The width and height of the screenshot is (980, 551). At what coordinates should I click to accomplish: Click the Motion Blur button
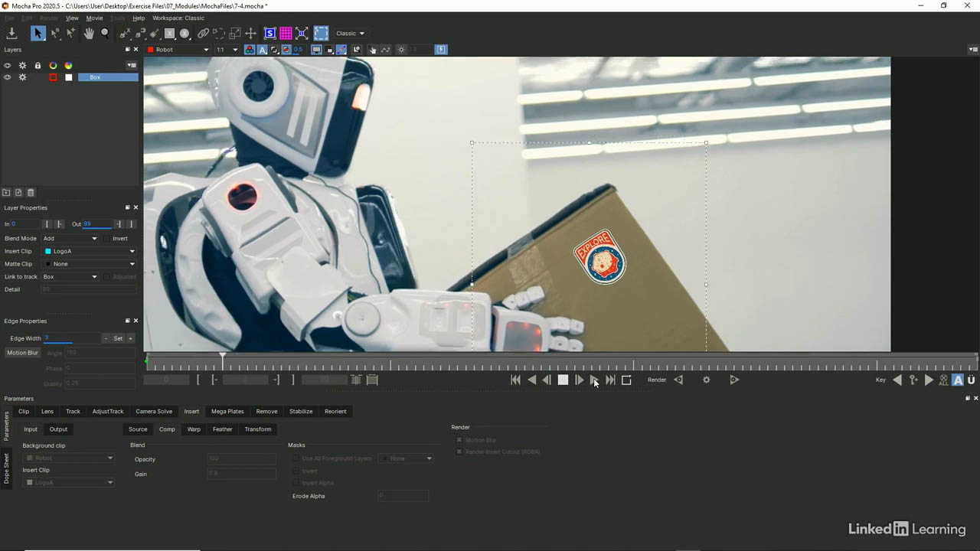pyautogui.click(x=22, y=353)
